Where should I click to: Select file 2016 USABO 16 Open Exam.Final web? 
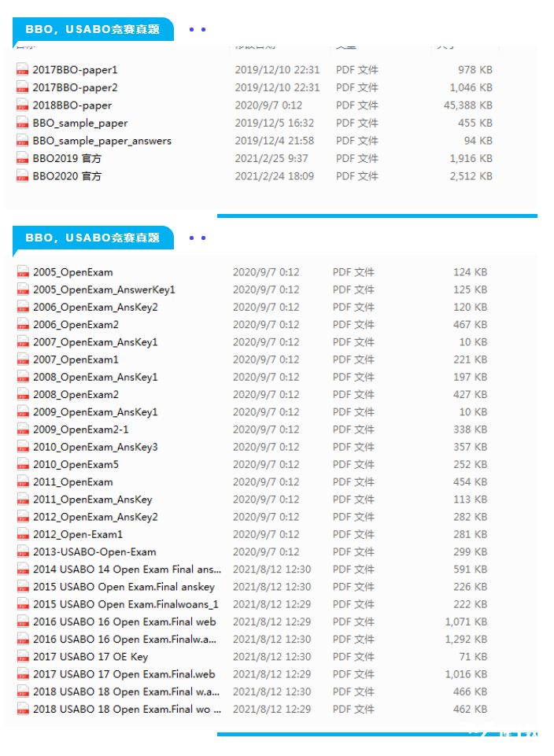(124, 622)
